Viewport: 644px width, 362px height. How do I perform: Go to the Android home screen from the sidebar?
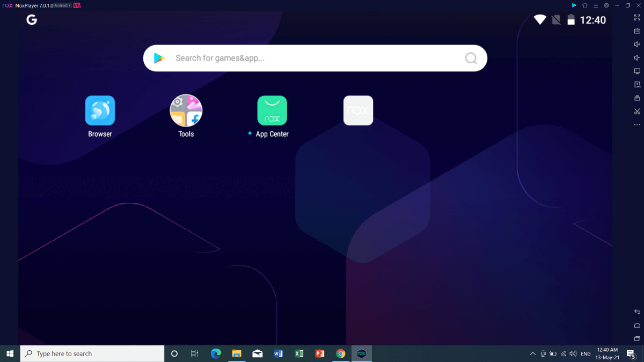pyautogui.click(x=637, y=325)
